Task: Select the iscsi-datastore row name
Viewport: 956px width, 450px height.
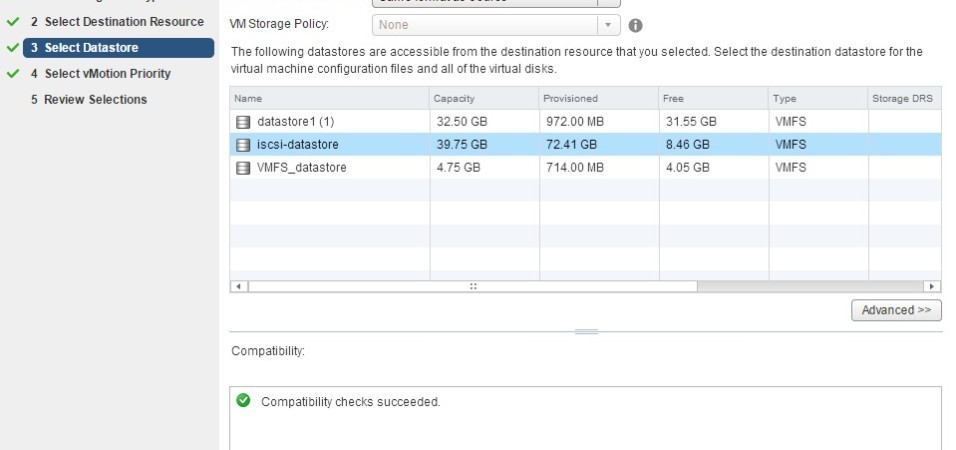Action: click(298, 145)
